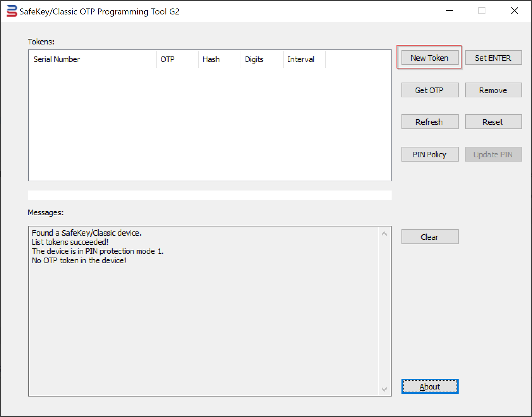Screen dimensions: 532x417
Task: Select the Hash column header
Action: coord(219,59)
